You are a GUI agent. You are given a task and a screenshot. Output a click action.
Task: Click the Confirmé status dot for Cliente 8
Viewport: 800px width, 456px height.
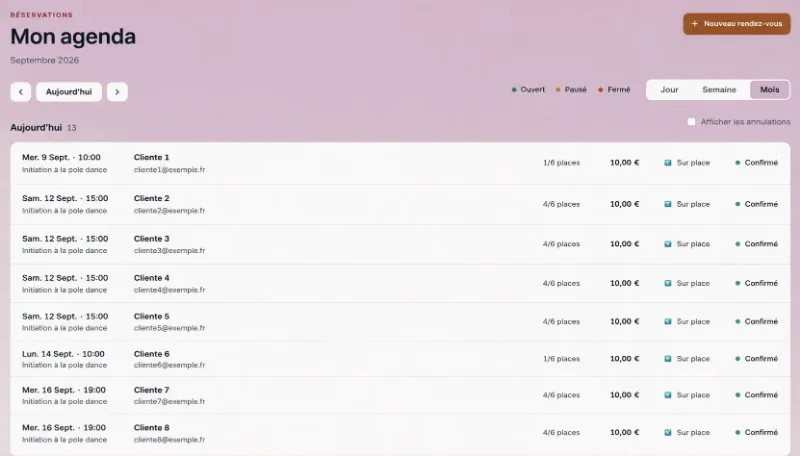click(x=738, y=432)
